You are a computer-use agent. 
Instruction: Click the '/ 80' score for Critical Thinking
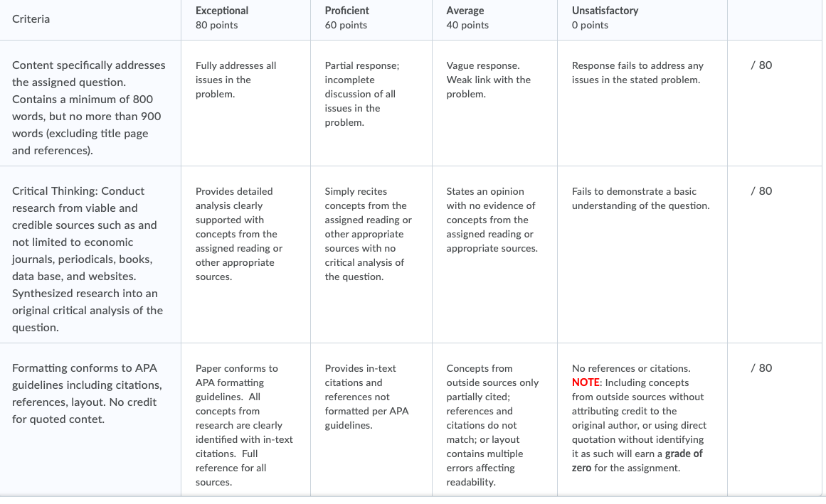pos(761,191)
